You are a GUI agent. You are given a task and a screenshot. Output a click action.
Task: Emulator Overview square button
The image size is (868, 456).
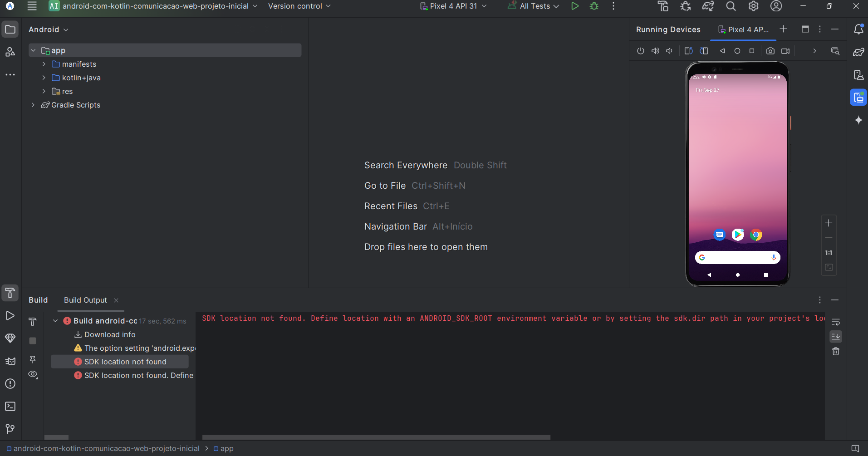(x=752, y=51)
